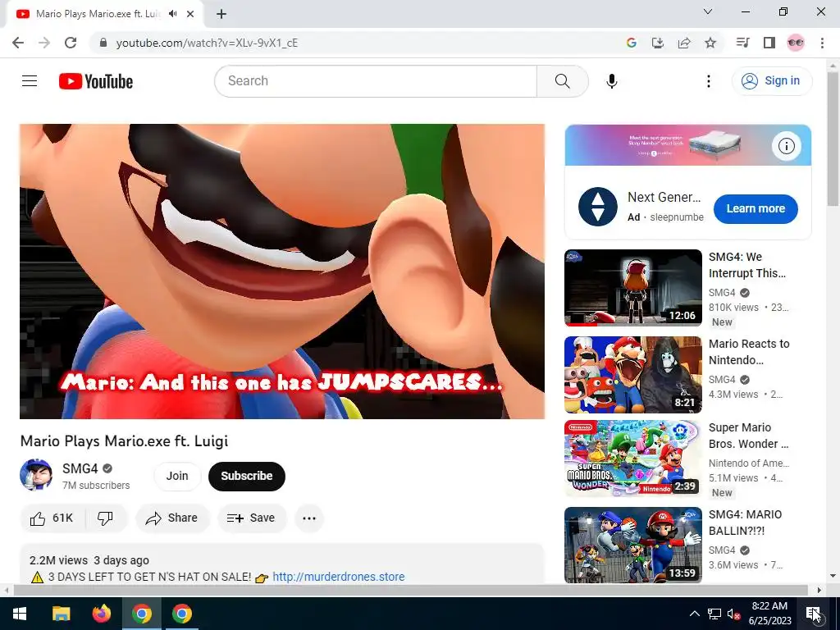840x630 pixels.
Task: Open network tray icon
Action: (714, 614)
